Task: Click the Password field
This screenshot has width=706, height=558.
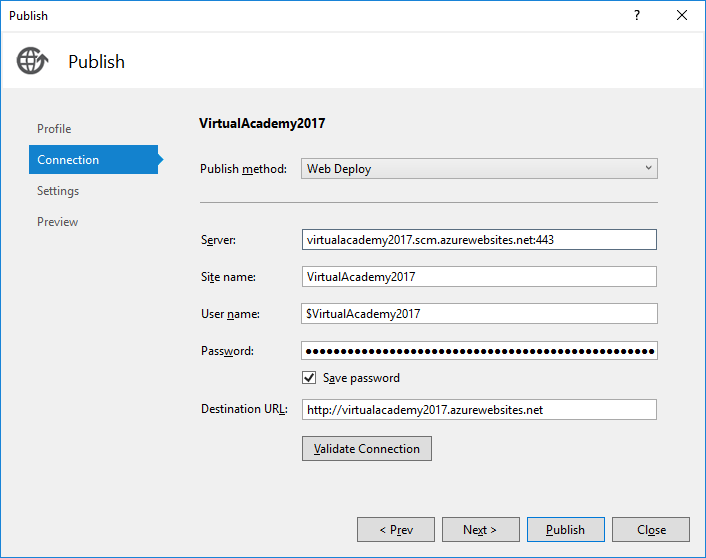Action: coord(479,351)
